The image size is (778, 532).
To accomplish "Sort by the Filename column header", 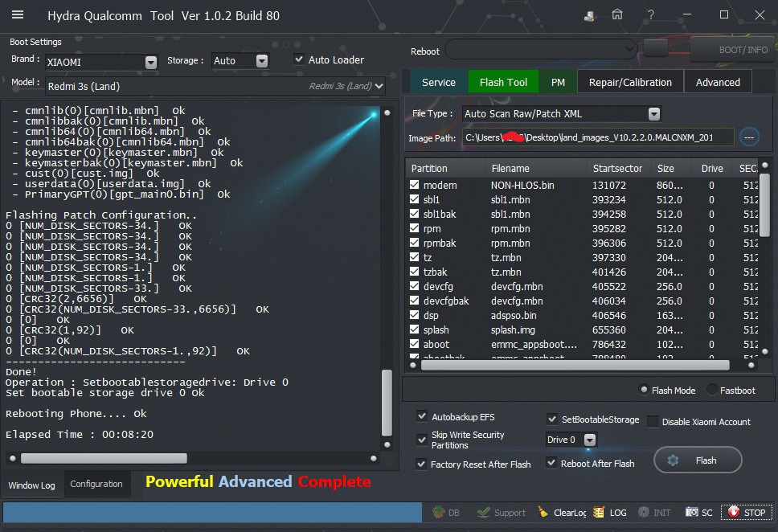I will [536, 168].
